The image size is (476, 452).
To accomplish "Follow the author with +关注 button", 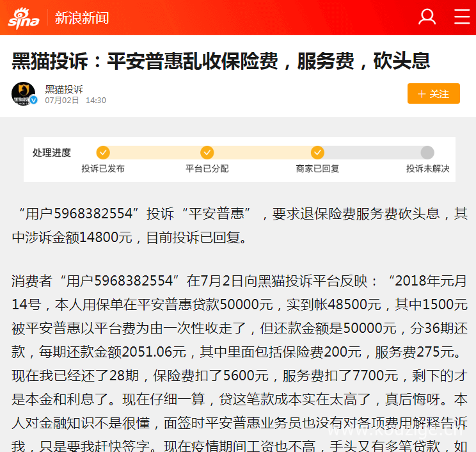I will [433, 93].
